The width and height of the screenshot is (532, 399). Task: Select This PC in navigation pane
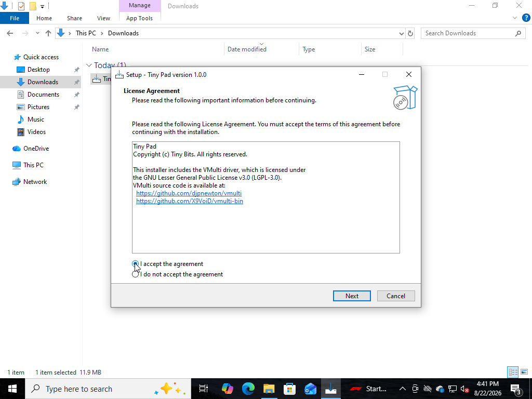[33, 165]
